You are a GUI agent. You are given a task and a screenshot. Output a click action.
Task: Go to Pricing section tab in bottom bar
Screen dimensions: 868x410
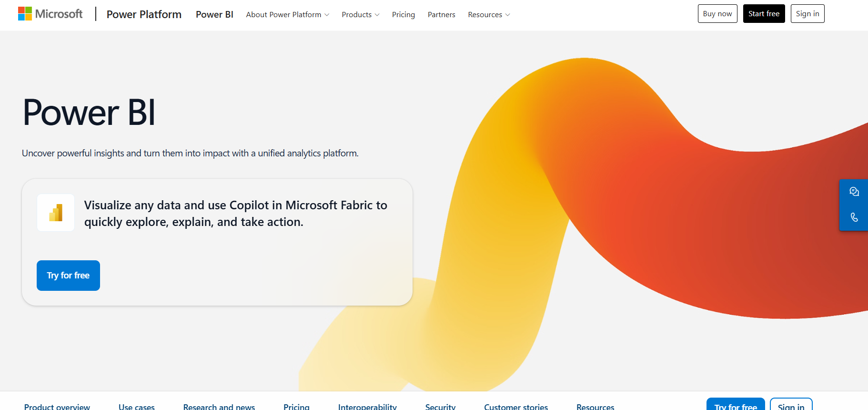tap(296, 407)
